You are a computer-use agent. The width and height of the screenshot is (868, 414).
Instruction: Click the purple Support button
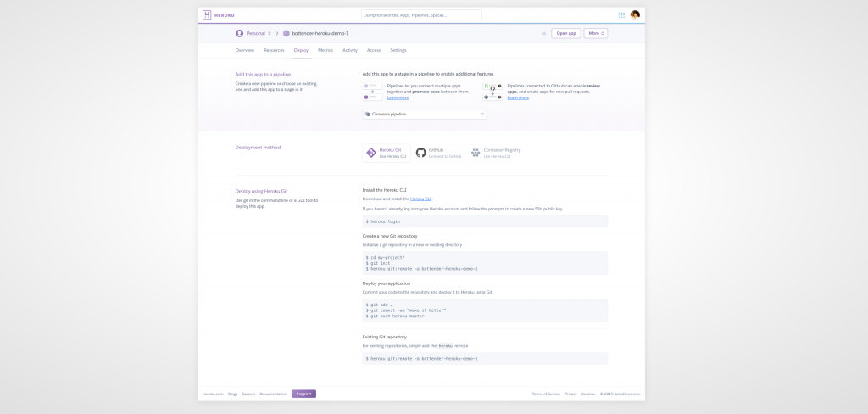click(304, 394)
